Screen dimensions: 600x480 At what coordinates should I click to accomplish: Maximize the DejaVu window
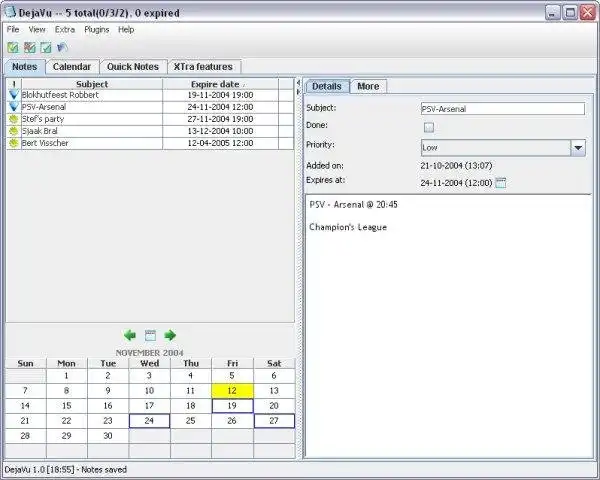pyautogui.click(x=570, y=13)
